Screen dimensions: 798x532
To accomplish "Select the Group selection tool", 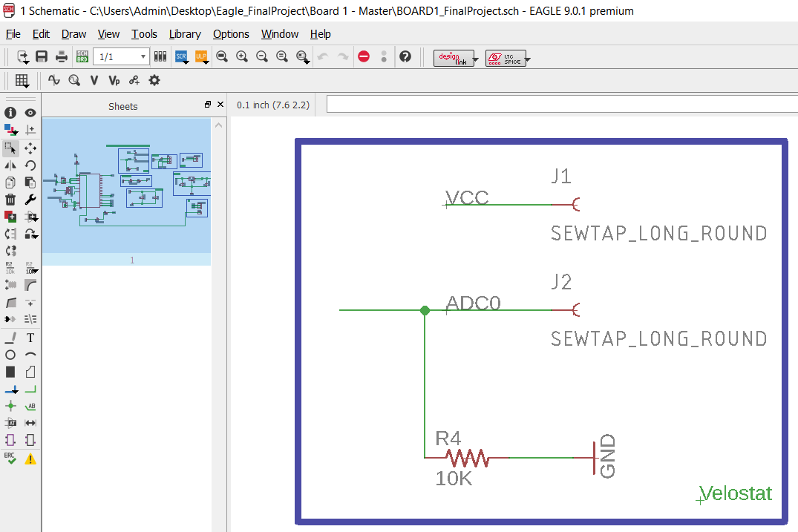I will (10, 148).
